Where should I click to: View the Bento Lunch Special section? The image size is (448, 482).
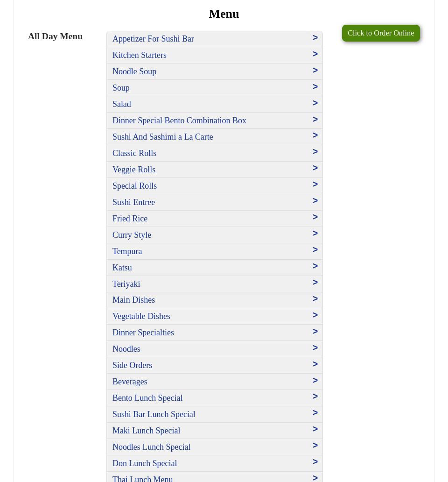(x=147, y=398)
